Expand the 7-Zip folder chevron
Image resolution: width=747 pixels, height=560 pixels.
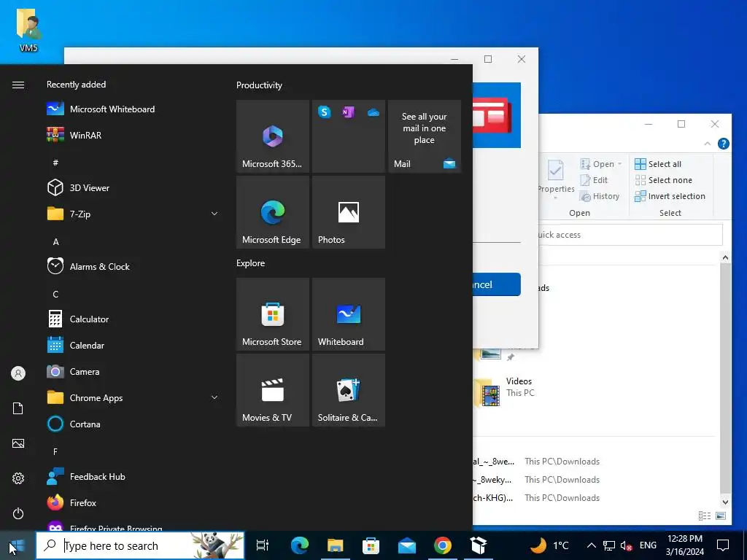(x=214, y=214)
